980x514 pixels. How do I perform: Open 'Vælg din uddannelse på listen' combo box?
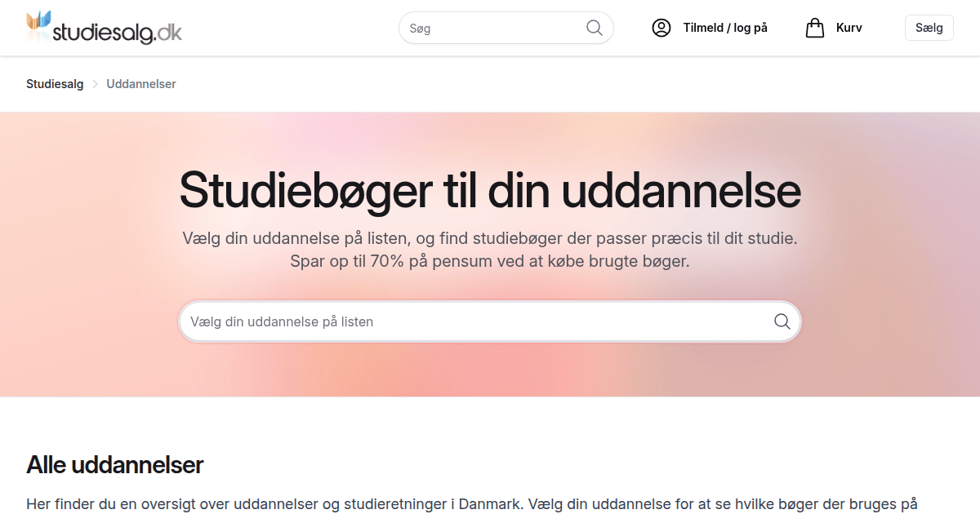point(474,321)
